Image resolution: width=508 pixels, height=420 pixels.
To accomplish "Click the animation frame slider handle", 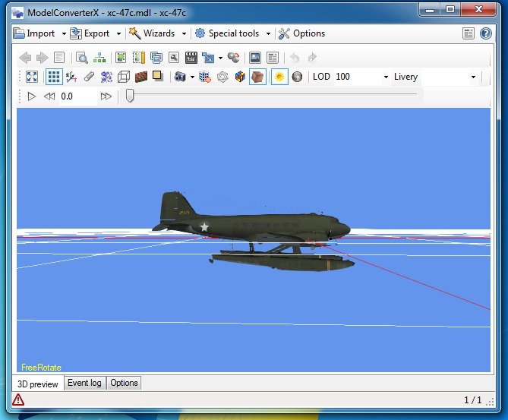I will [x=130, y=96].
